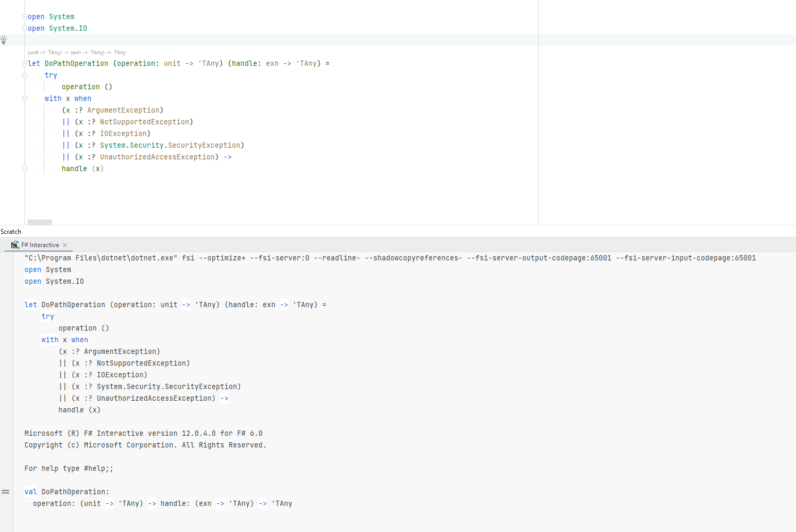Click the F# Interactive console icon on the tab
The image size is (796, 532).
point(14,244)
